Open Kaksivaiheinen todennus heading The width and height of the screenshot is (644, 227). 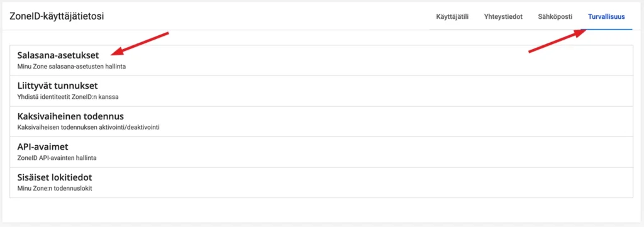70,116
